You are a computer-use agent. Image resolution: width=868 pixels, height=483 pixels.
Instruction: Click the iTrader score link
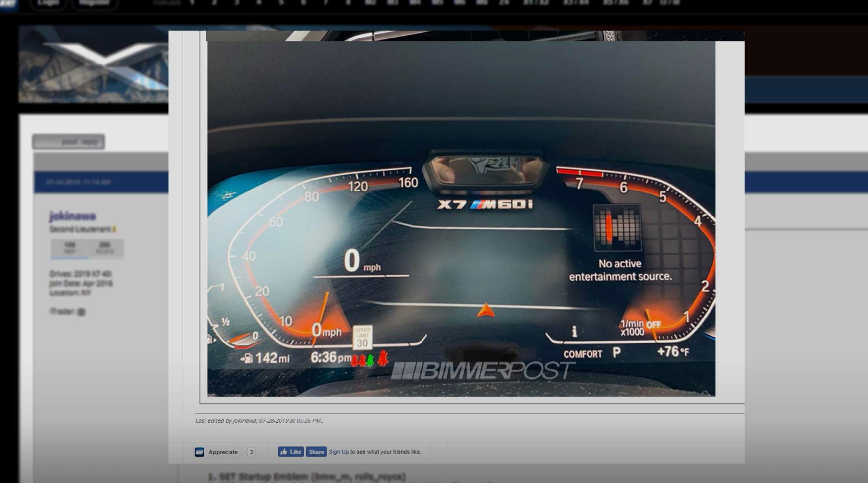[x=81, y=312]
